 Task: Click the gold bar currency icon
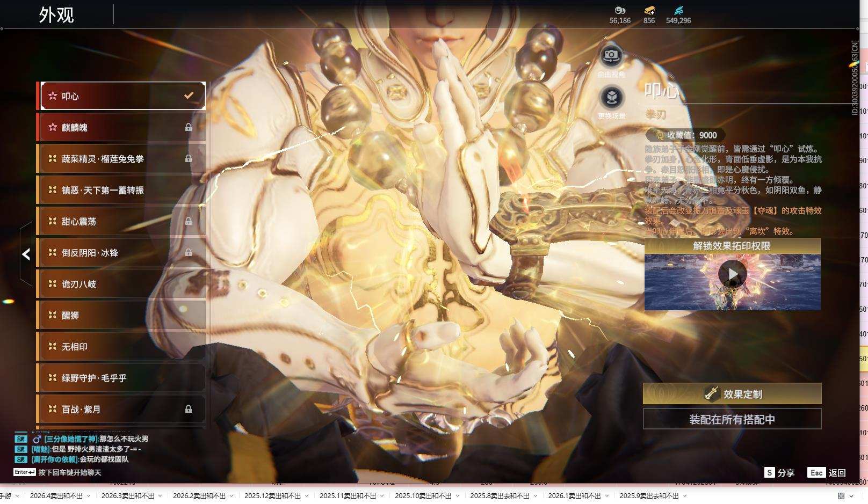tap(649, 10)
